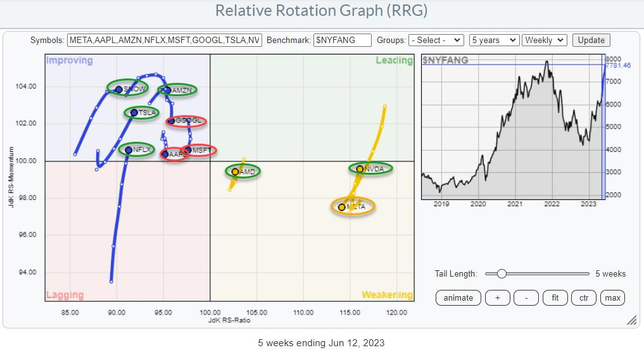This screenshot has height=350, width=644.
Task: Click the Tail Length slider handle
Action: [502, 273]
